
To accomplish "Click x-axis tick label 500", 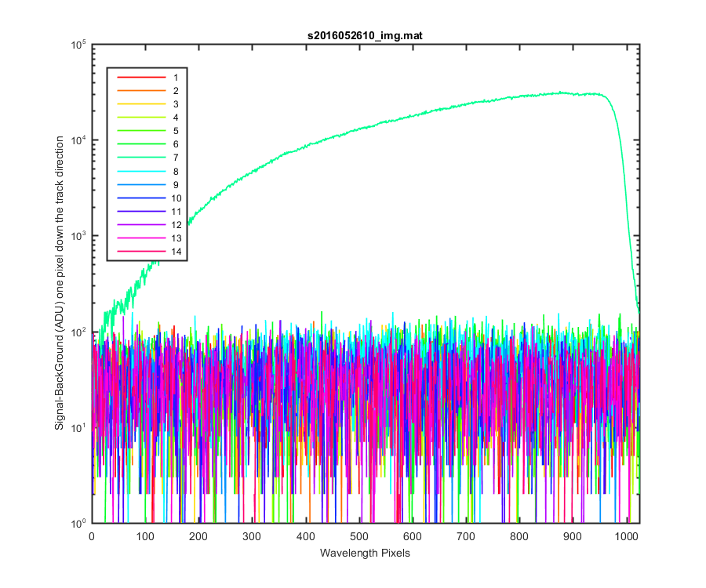I will click(x=358, y=536).
